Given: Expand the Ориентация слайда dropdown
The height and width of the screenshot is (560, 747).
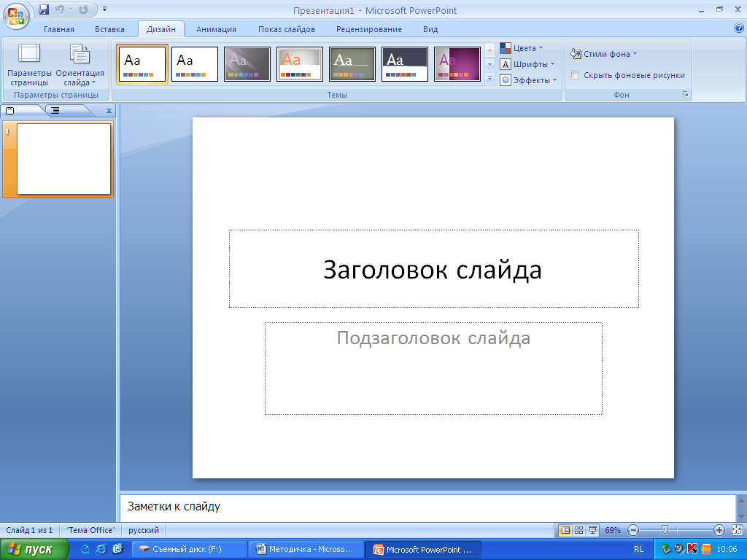Looking at the screenshot, I should pos(80,65).
